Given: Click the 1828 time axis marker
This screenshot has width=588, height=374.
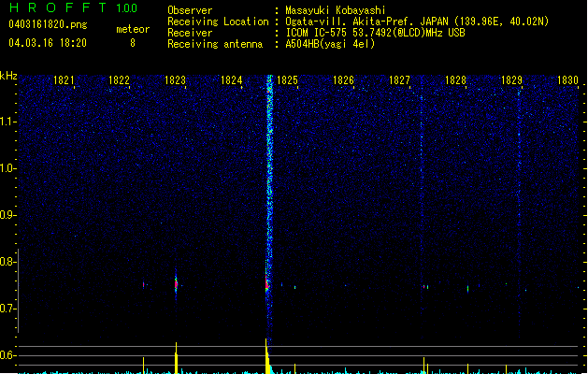Looking at the screenshot, I should [455, 80].
